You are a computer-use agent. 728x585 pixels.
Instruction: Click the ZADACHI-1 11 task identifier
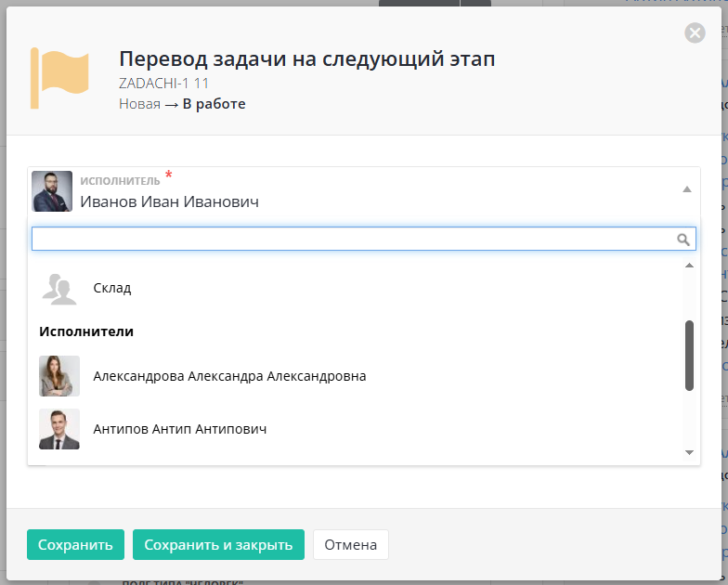coord(163,83)
